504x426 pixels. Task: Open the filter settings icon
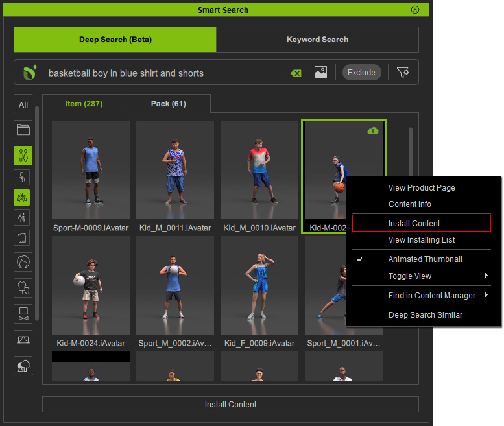point(402,73)
